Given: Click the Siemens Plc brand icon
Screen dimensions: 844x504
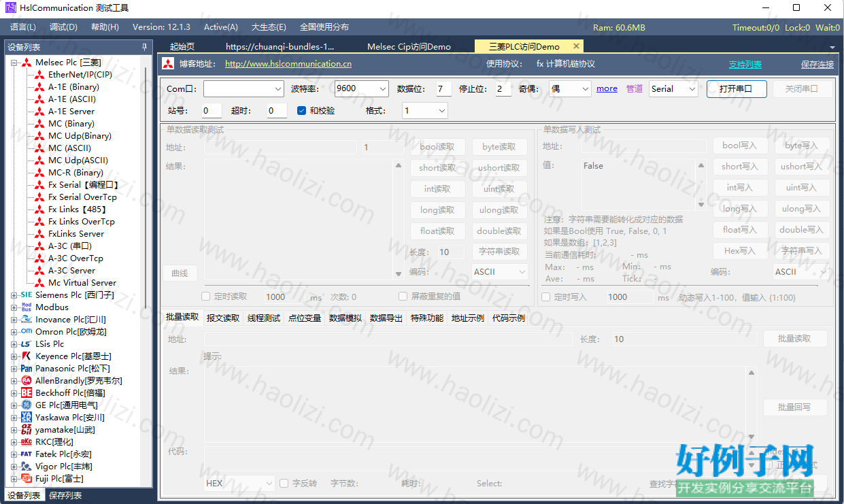Looking at the screenshot, I should pyautogui.click(x=27, y=295).
